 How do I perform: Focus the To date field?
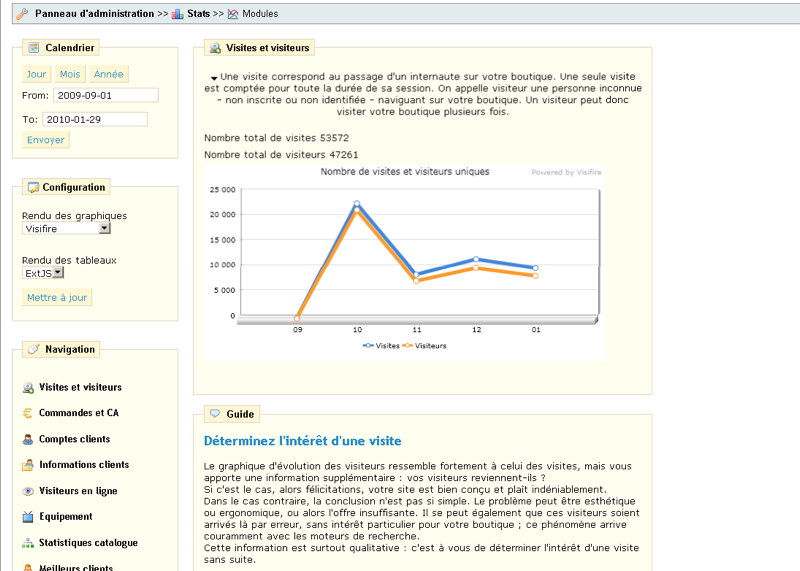[x=95, y=119]
